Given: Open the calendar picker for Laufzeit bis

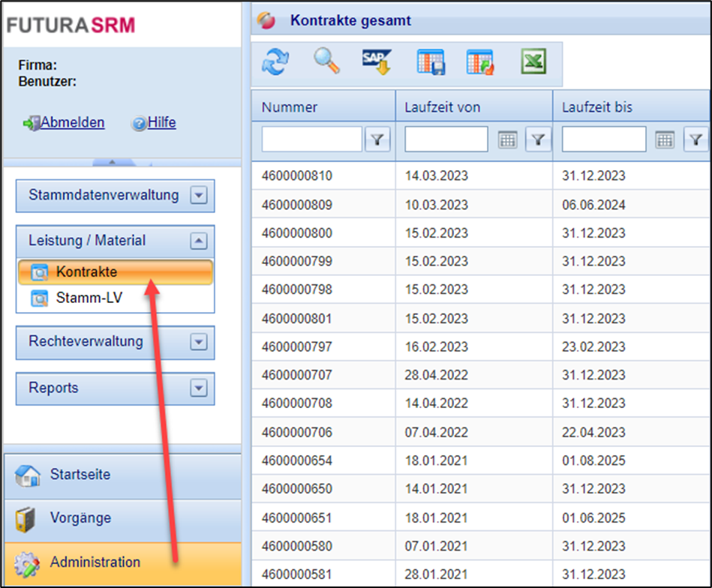Looking at the screenshot, I should click(665, 139).
